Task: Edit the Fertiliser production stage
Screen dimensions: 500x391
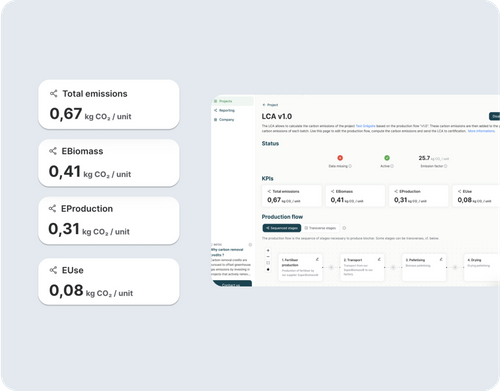Action: 317,259
